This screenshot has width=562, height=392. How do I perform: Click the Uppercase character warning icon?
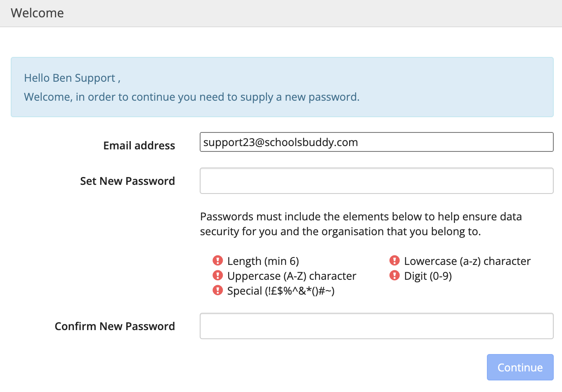[217, 275]
